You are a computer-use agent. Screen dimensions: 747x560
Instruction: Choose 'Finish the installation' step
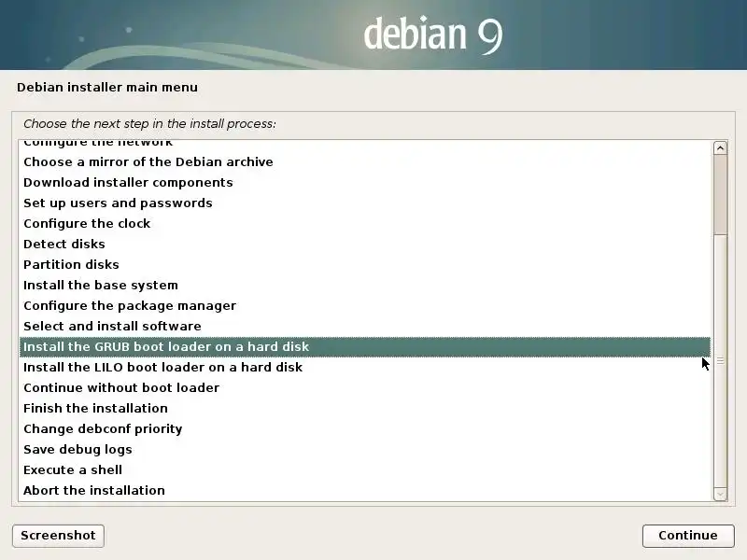click(x=365, y=408)
